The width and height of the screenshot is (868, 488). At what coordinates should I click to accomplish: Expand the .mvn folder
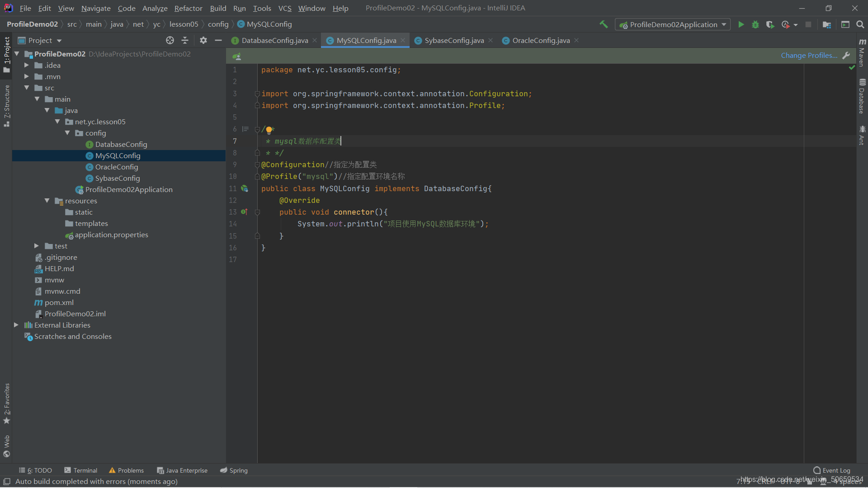click(x=26, y=76)
